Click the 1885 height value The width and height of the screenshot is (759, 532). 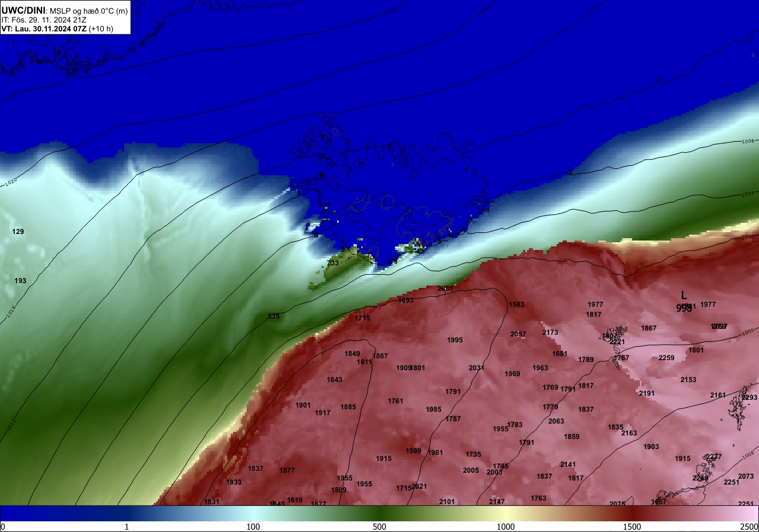point(348,407)
